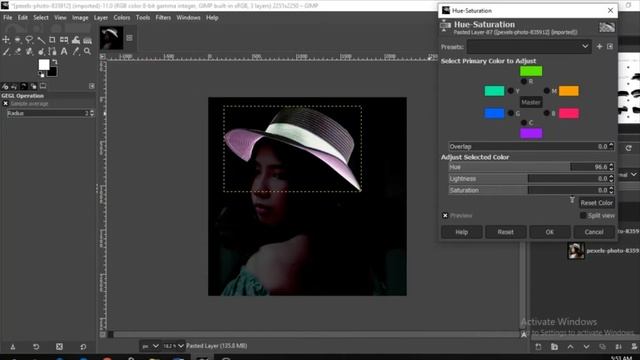The image size is (640, 360).
Task: Select the Crop tool
Action: 52,40
